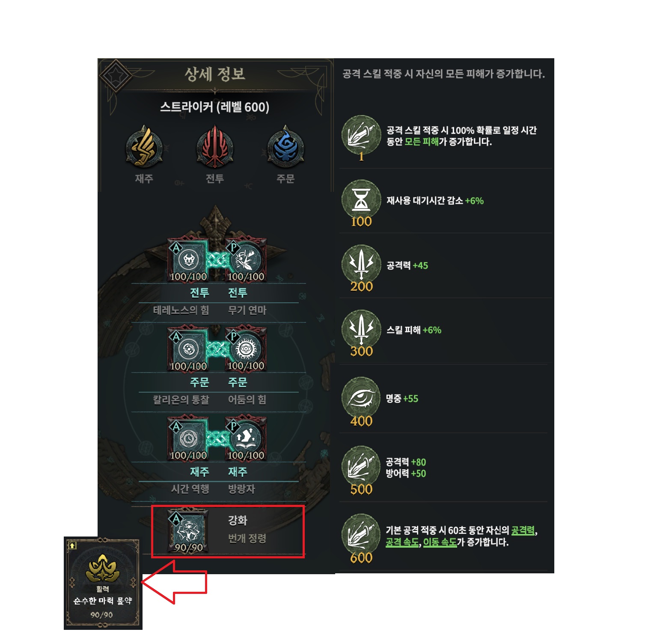Click the 방랑자 passive skill icon
The width and height of the screenshot is (672, 632).
246,439
